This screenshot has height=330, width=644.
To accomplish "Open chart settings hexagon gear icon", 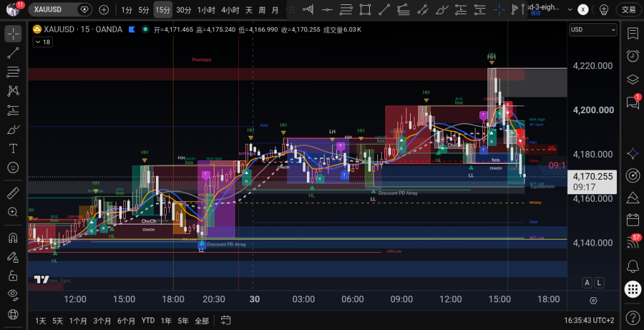I will click(593, 300).
